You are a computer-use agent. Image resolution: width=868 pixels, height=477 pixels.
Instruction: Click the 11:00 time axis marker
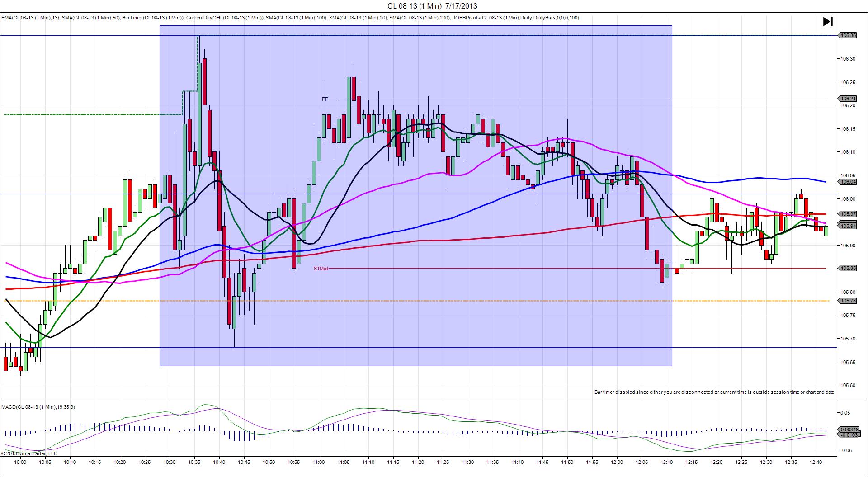318,462
